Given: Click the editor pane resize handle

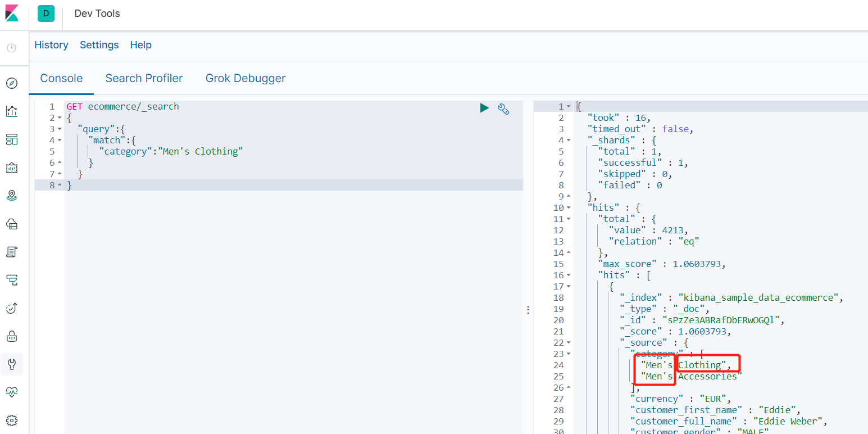Looking at the screenshot, I should 528,310.
